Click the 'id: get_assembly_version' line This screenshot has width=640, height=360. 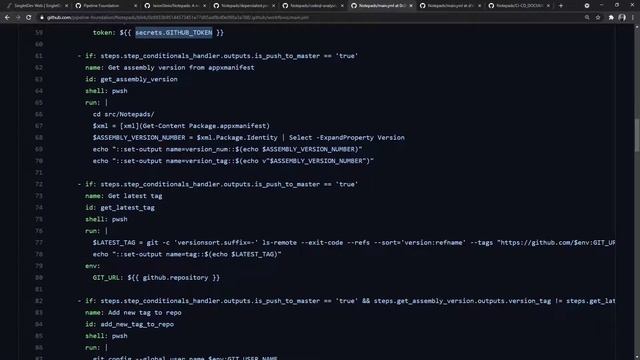point(131,79)
